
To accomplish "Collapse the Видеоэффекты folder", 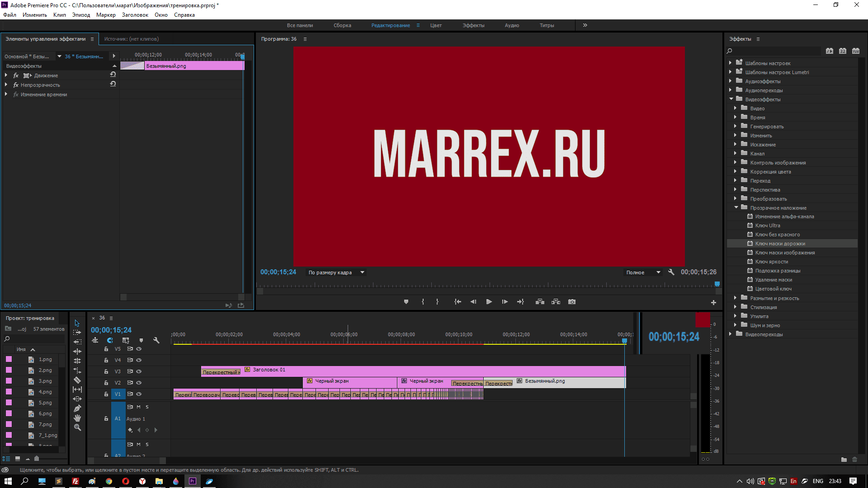I will coord(731,99).
